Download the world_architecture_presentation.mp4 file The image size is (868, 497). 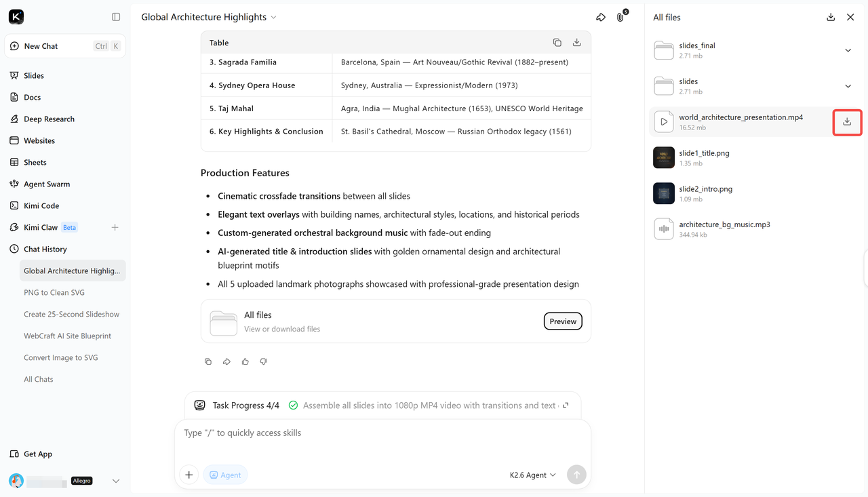847,122
